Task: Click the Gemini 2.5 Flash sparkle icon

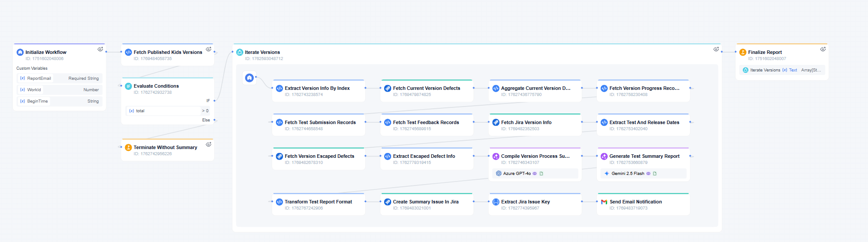Action: [606, 174]
